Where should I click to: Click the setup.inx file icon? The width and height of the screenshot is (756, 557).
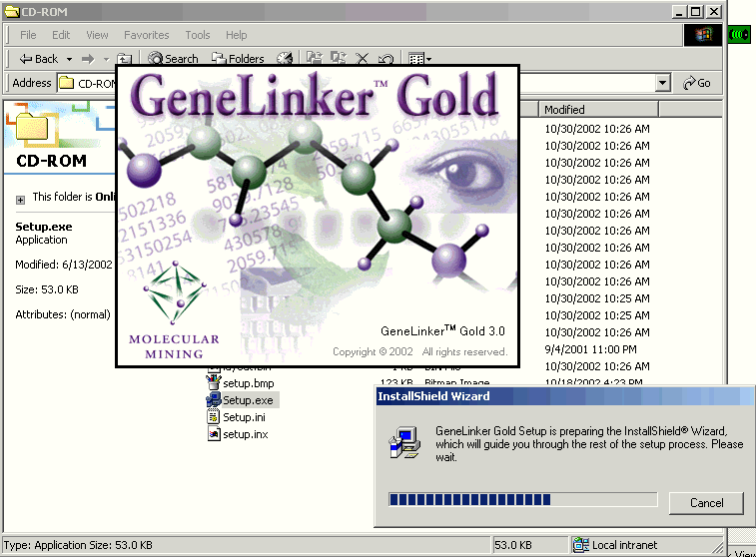(x=214, y=433)
